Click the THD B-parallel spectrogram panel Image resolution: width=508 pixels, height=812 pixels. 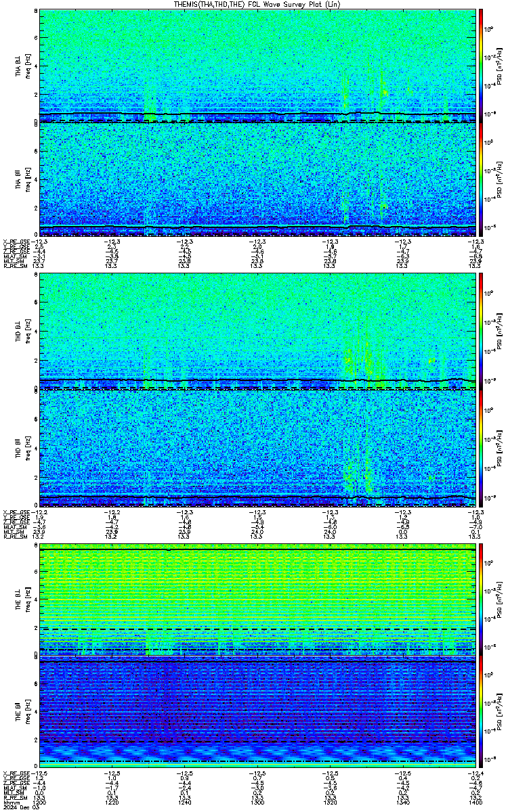[258, 447]
